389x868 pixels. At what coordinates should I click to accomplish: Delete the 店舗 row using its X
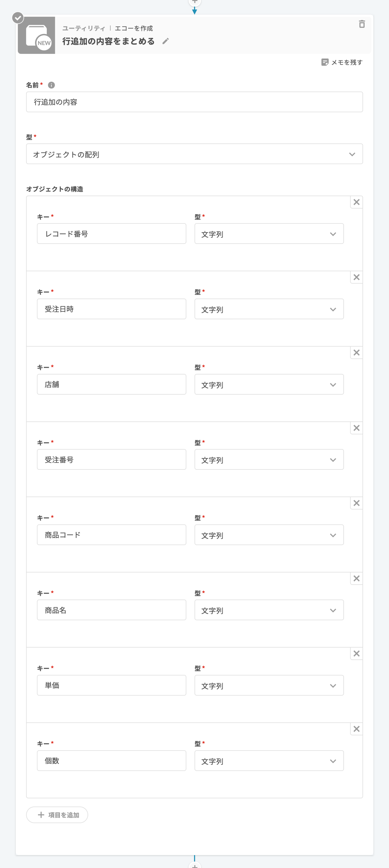point(356,353)
